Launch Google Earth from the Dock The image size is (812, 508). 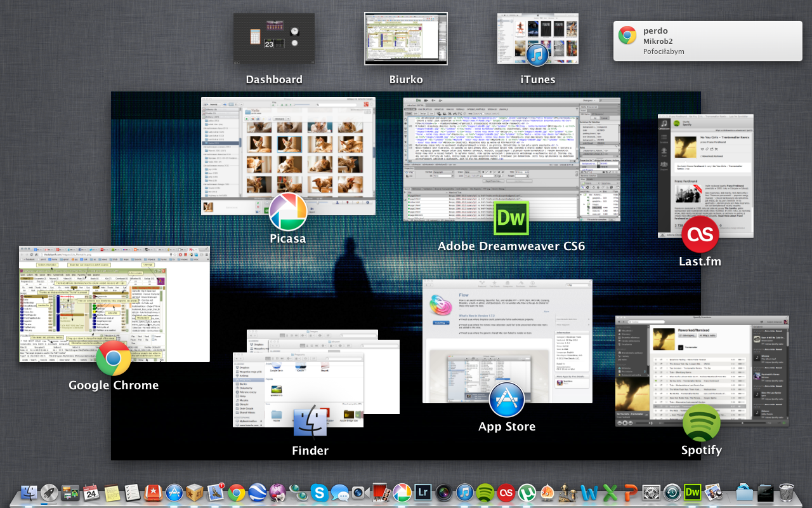[x=257, y=492]
